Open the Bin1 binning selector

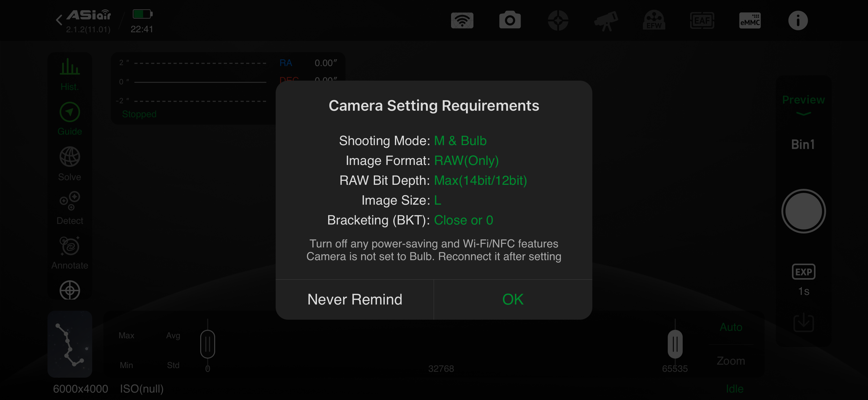pos(803,144)
